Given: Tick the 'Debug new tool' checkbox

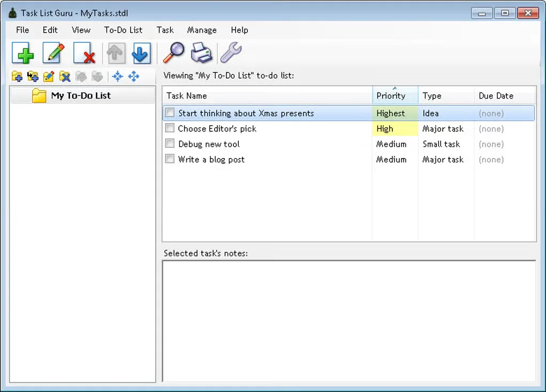Looking at the screenshot, I should coord(170,144).
